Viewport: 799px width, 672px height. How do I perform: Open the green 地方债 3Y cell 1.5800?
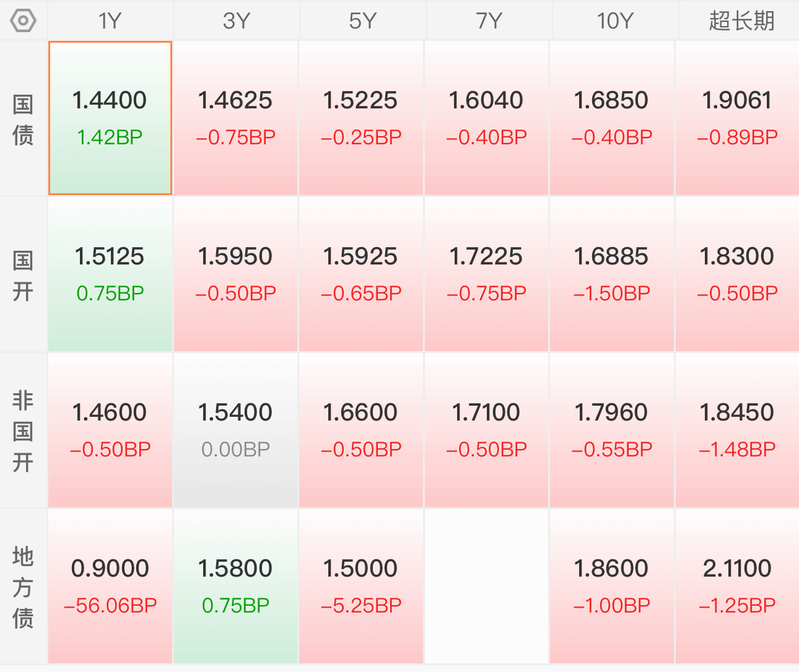tap(236, 587)
